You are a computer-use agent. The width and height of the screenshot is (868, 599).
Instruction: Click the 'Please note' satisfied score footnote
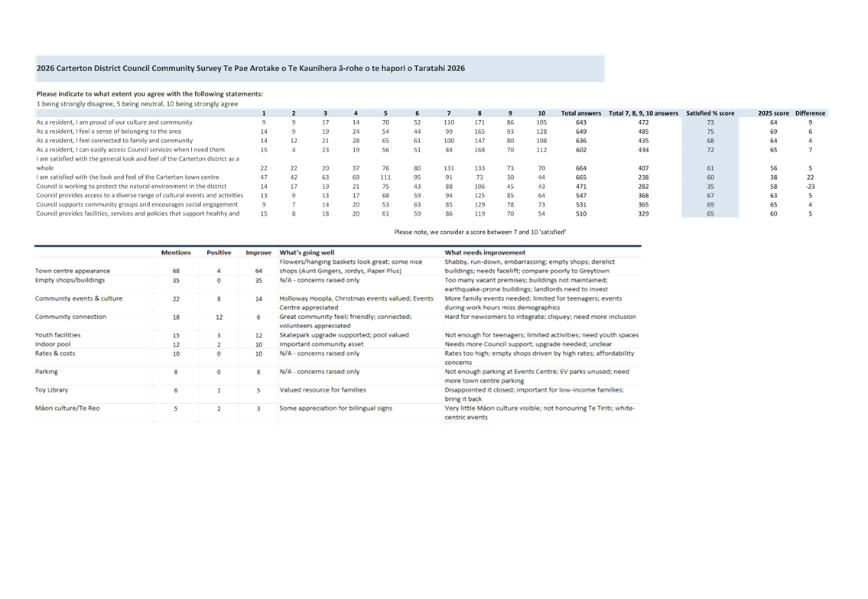click(480, 232)
